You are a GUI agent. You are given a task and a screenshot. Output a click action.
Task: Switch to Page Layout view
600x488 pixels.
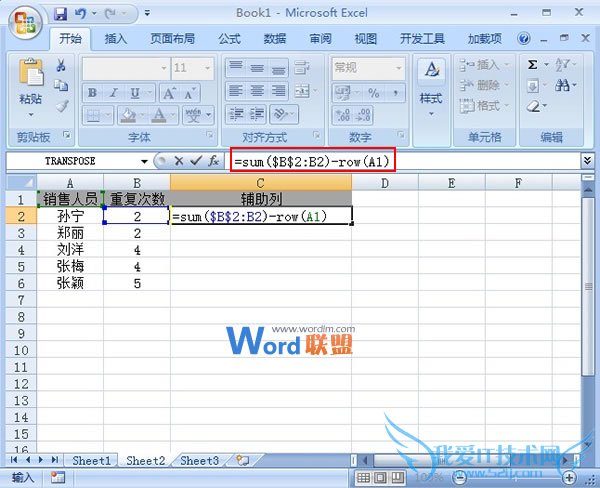[x=381, y=477]
